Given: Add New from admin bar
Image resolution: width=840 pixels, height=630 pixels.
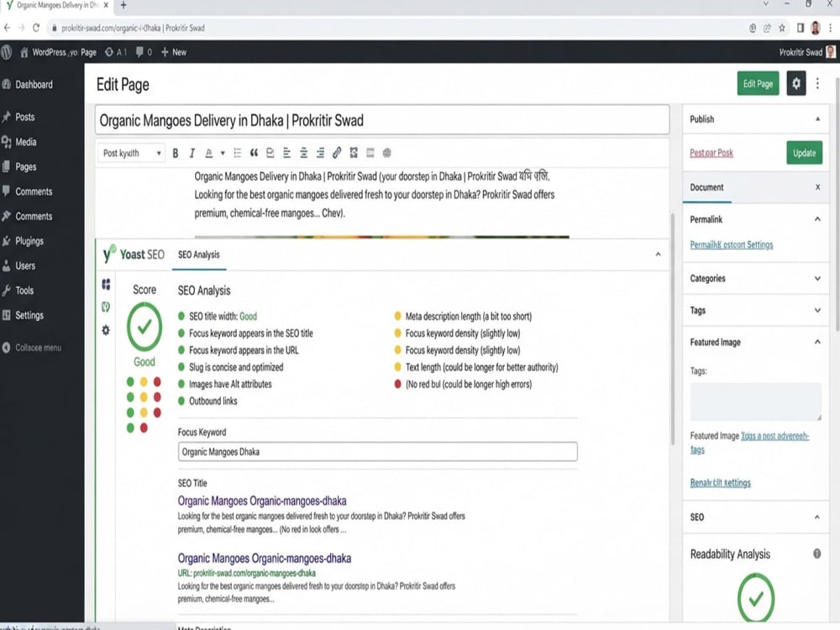Looking at the screenshot, I should [174, 52].
